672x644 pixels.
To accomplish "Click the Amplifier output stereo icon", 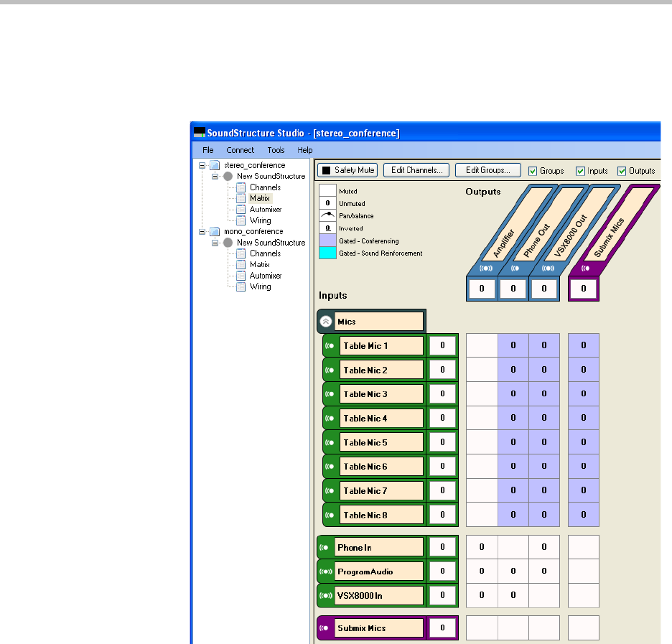I will pyautogui.click(x=482, y=269).
